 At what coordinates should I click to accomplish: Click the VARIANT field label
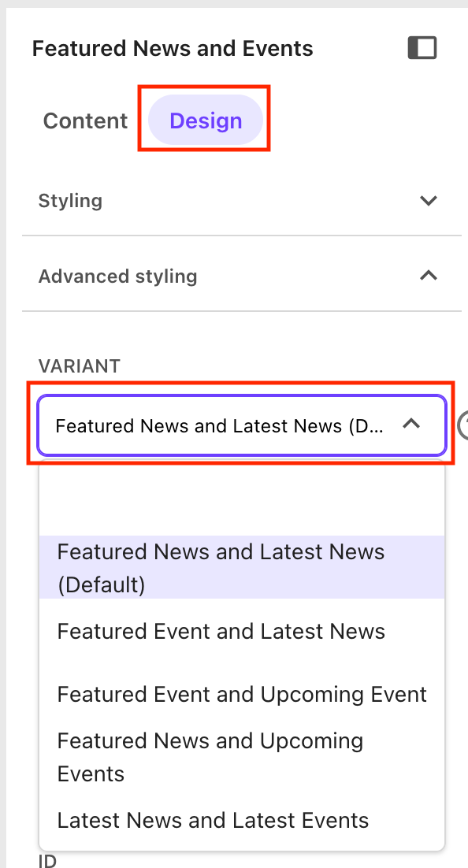79,365
